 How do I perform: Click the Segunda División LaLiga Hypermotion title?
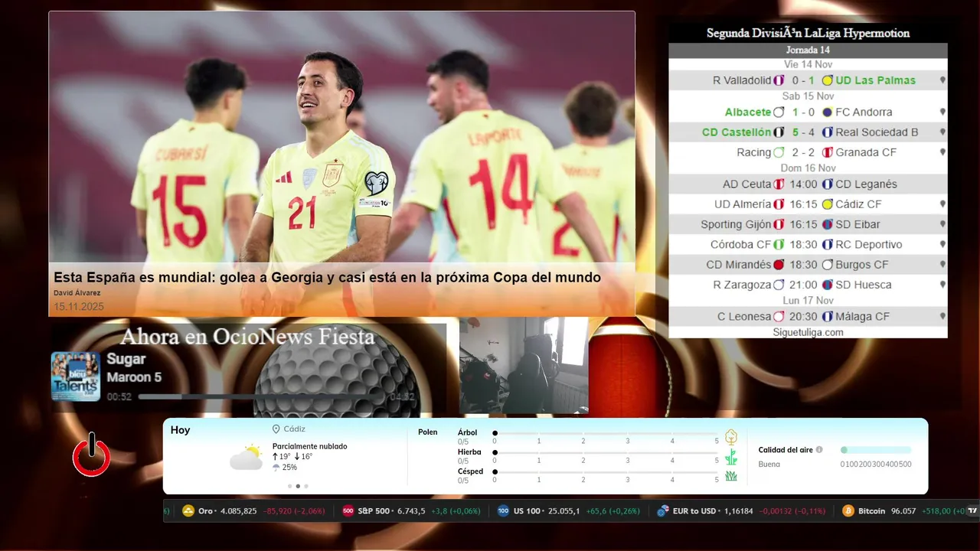click(x=808, y=33)
